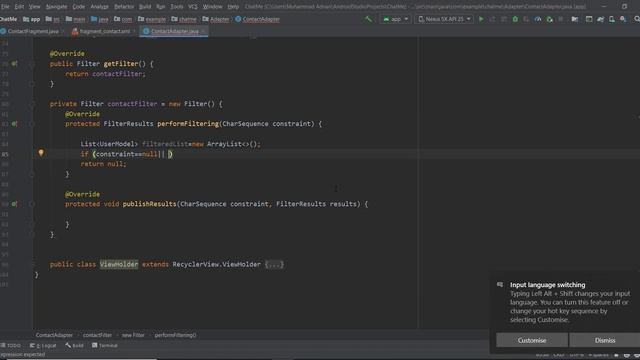Open the Build tool window
The image size is (640, 360).
pyautogui.click(x=74, y=345)
